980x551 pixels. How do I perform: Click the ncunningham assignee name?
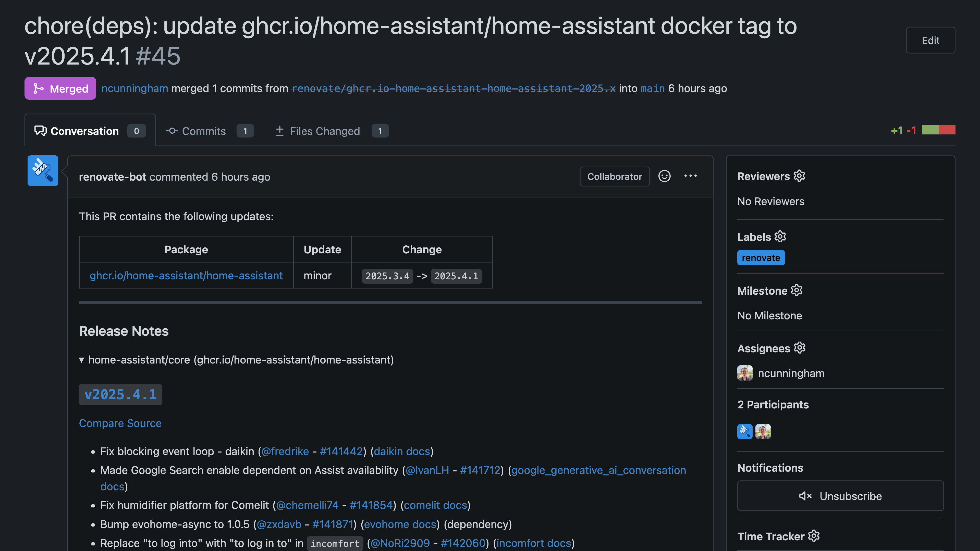pos(791,373)
